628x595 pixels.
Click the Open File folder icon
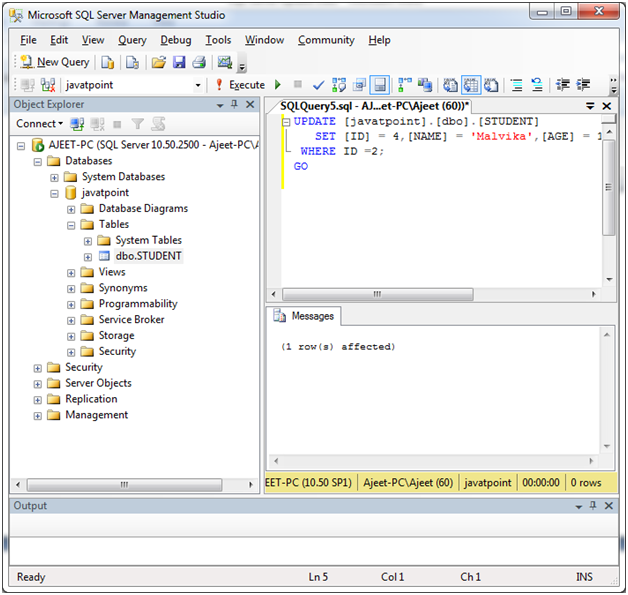point(159,62)
